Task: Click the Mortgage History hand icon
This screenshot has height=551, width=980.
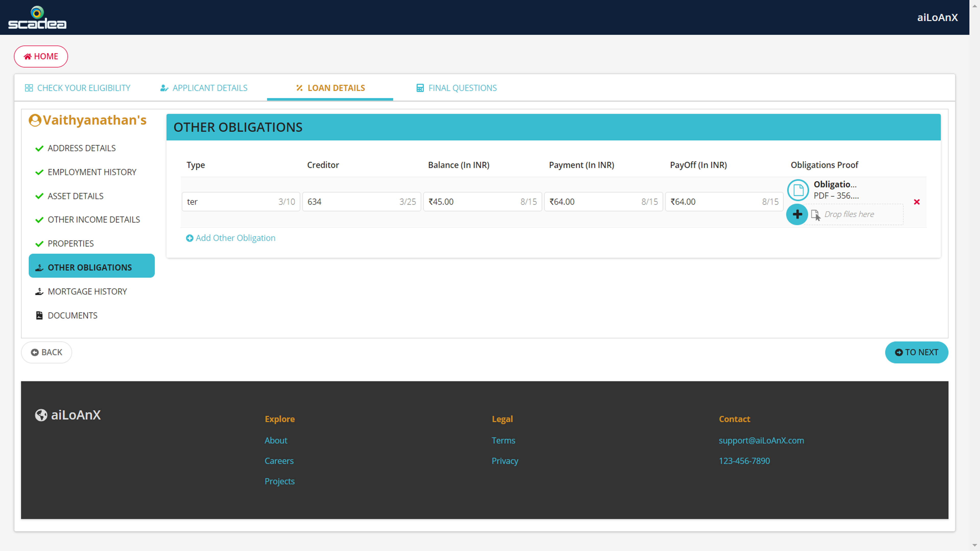Action: click(39, 291)
